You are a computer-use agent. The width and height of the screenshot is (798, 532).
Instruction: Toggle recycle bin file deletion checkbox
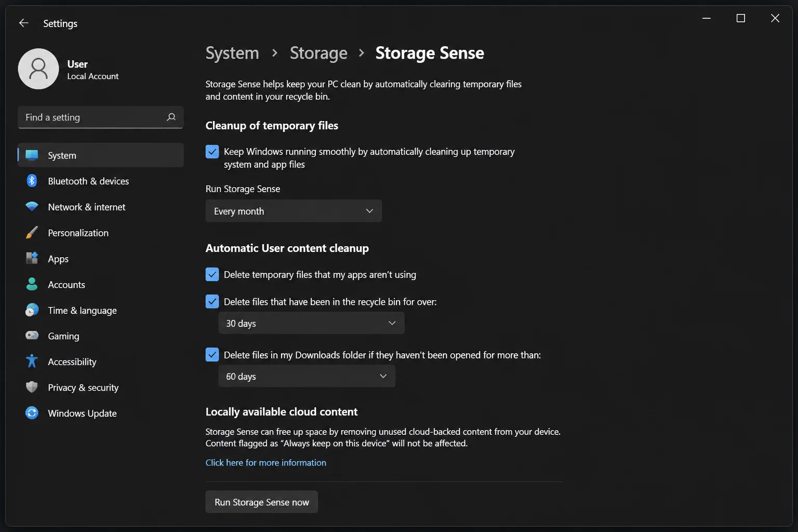coord(212,301)
